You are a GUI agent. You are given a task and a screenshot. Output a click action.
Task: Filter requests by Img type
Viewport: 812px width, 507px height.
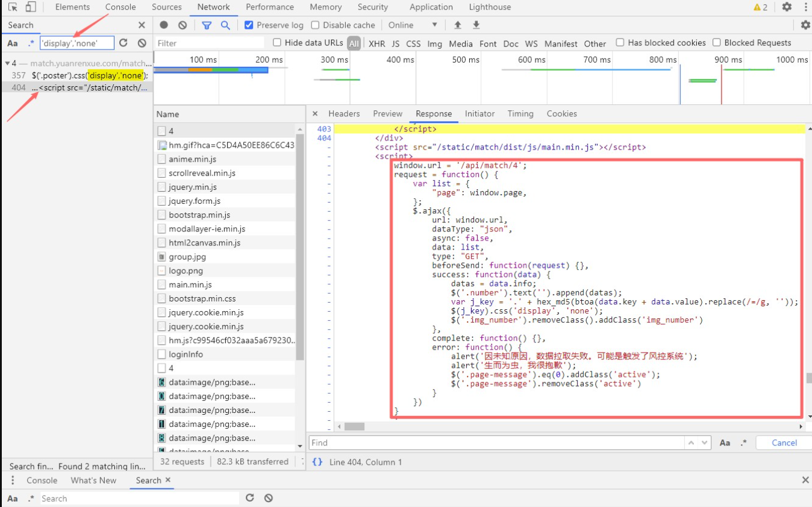click(x=435, y=43)
